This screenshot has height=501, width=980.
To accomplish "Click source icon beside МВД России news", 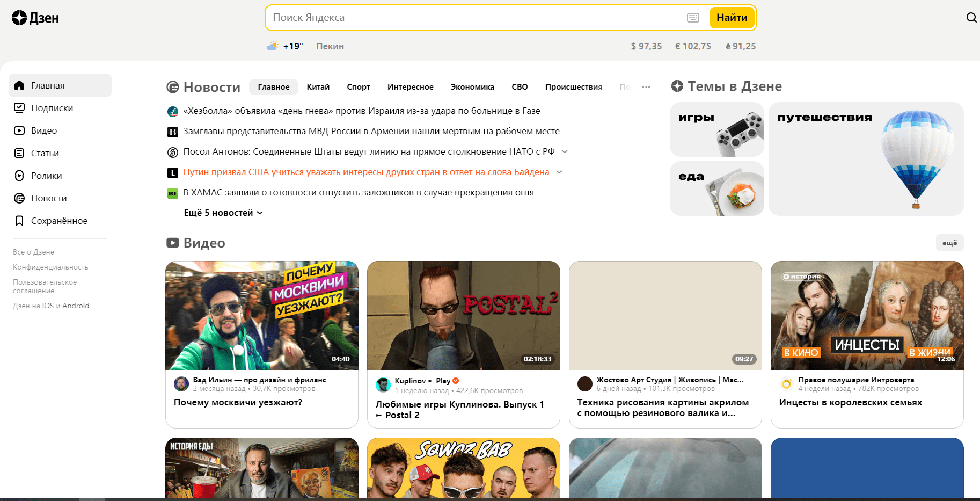I will (173, 132).
